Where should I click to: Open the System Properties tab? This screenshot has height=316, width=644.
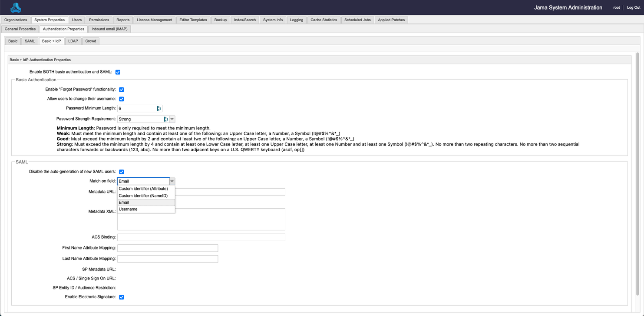click(50, 20)
